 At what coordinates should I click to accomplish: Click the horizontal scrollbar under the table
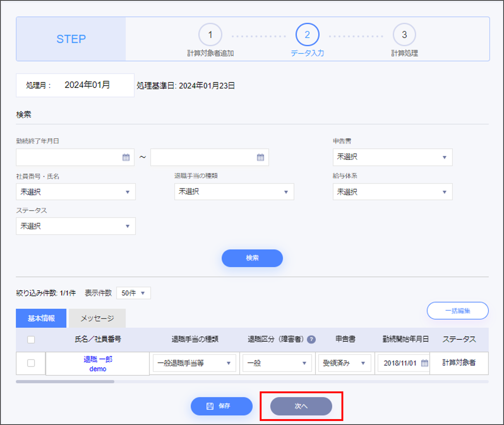coord(65,381)
